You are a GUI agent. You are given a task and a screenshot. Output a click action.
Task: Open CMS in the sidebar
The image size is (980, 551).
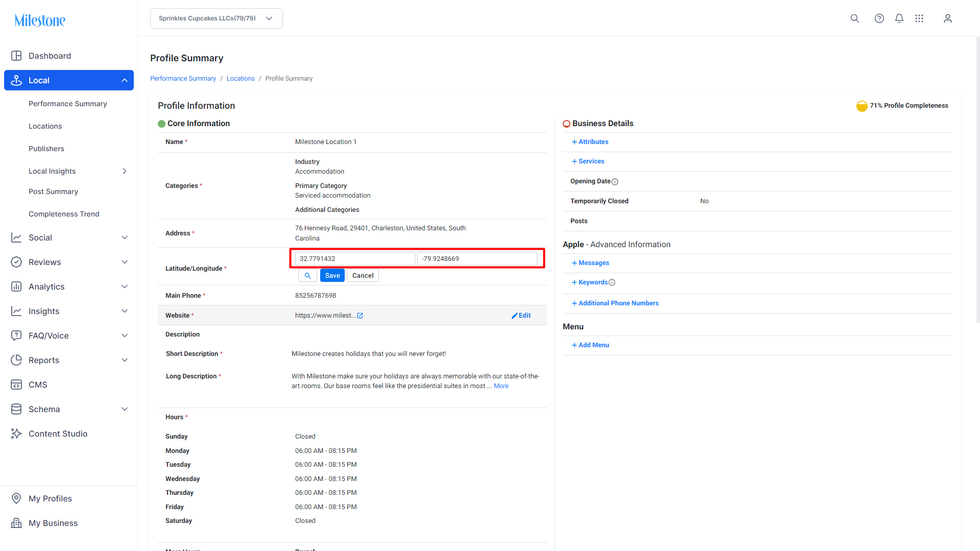[x=38, y=385]
